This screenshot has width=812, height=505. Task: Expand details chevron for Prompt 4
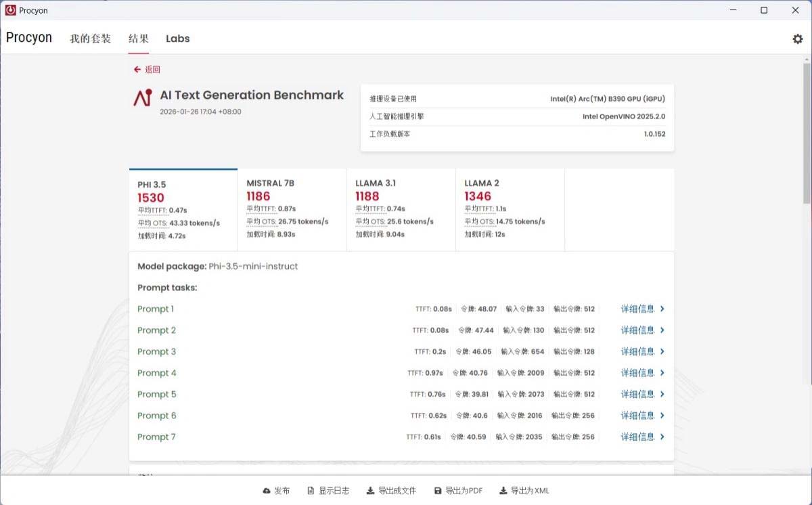tap(662, 373)
